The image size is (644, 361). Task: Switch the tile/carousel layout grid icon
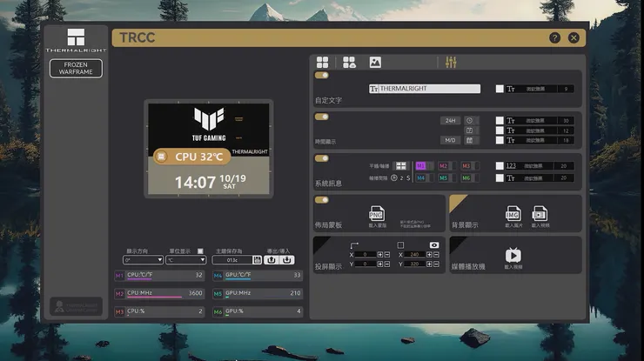click(x=400, y=166)
